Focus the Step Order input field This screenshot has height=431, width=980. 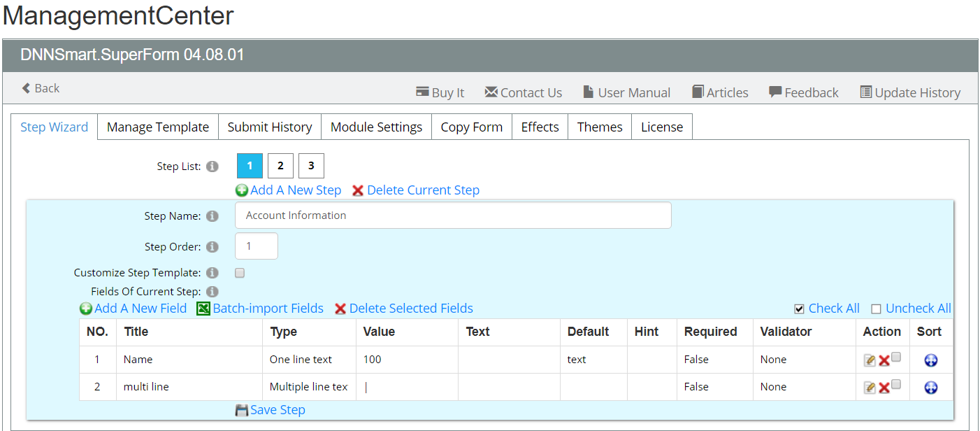pyautogui.click(x=257, y=246)
